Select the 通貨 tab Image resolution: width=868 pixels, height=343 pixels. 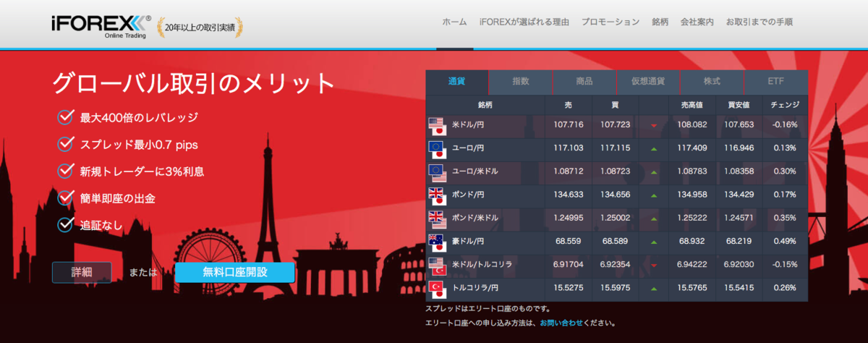click(457, 82)
